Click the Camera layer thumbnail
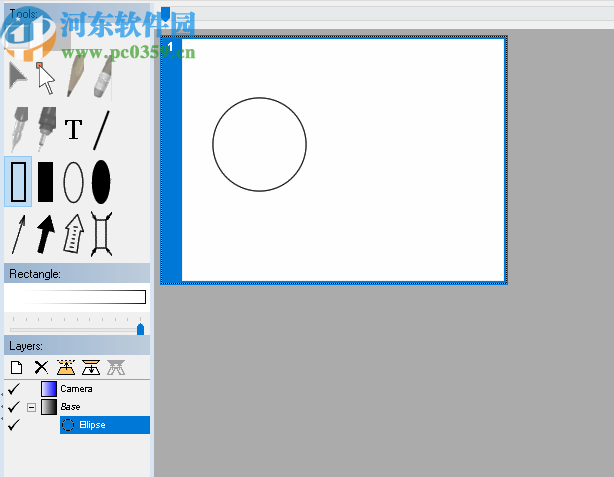Image resolution: width=614 pixels, height=477 pixels. 49,389
